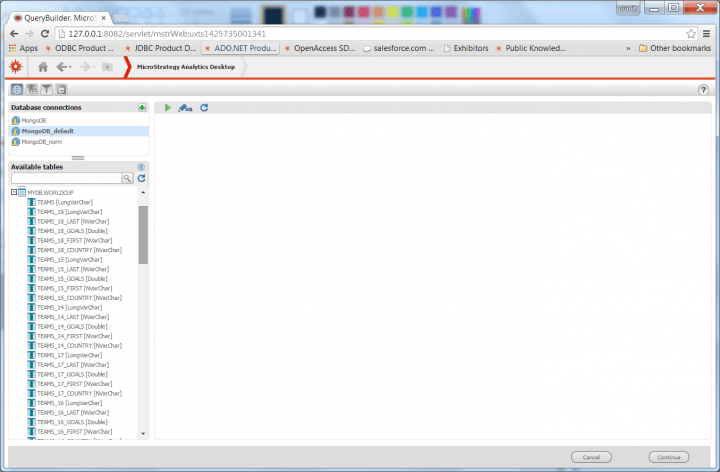This screenshot has height=472, width=720.
Task: Click the search magnifier in Available tables
Action: click(x=128, y=178)
